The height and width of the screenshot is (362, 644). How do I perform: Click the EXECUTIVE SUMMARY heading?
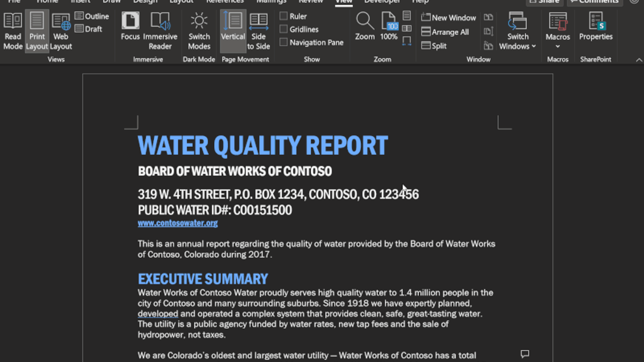pyautogui.click(x=203, y=279)
